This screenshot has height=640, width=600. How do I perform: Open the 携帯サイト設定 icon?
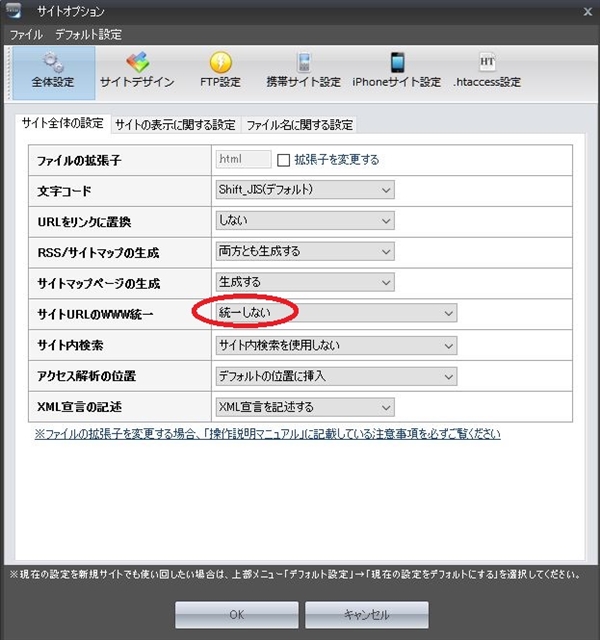[303, 71]
